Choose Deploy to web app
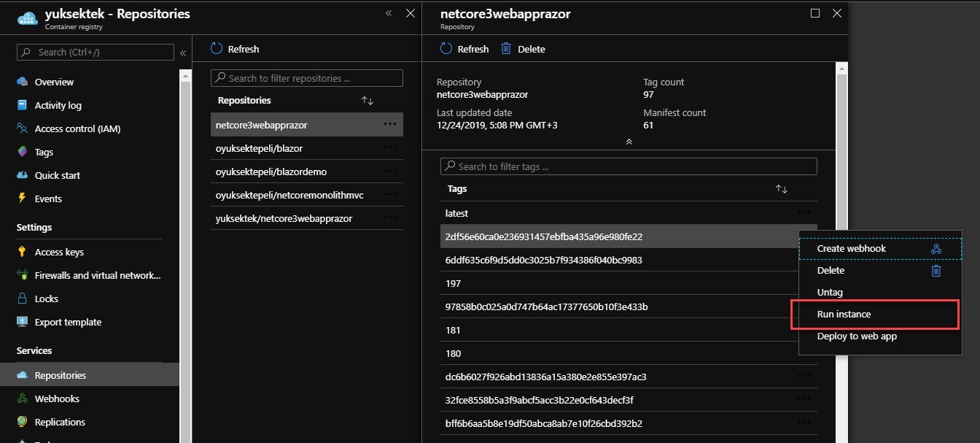The width and height of the screenshot is (980, 443). click(x=880, y=336)
